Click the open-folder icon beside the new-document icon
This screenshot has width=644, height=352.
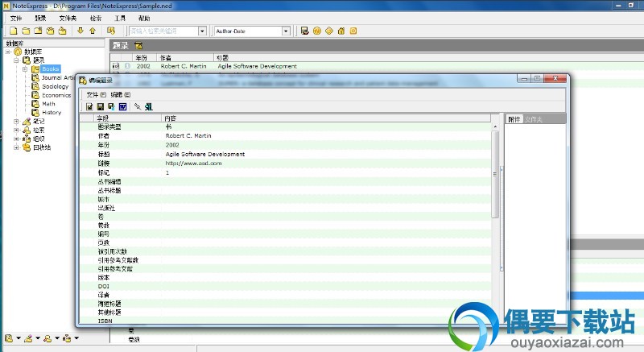26,31
